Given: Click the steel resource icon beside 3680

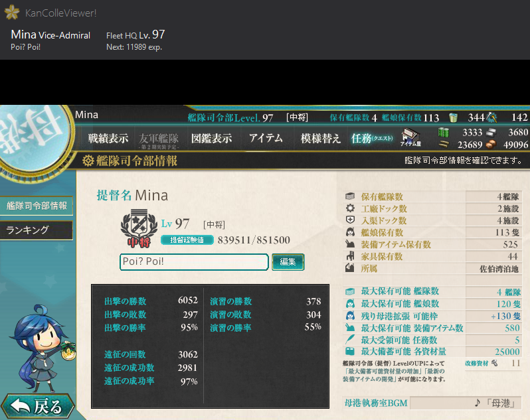Looking at the screenshot, I should [491, 132].
